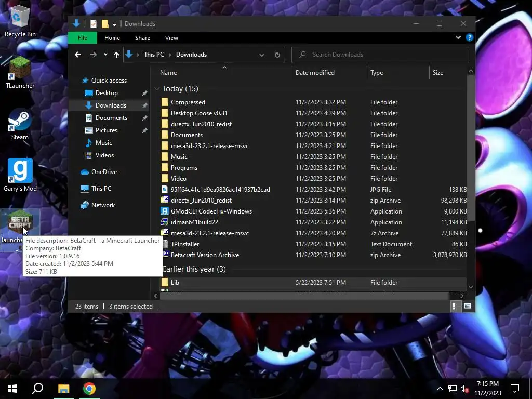Switch to the View ribbon tab

171,38
